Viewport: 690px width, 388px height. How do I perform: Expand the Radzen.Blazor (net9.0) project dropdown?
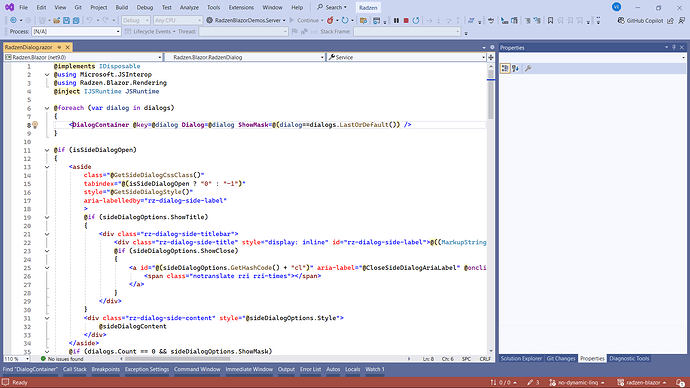(x=83, y=57)
